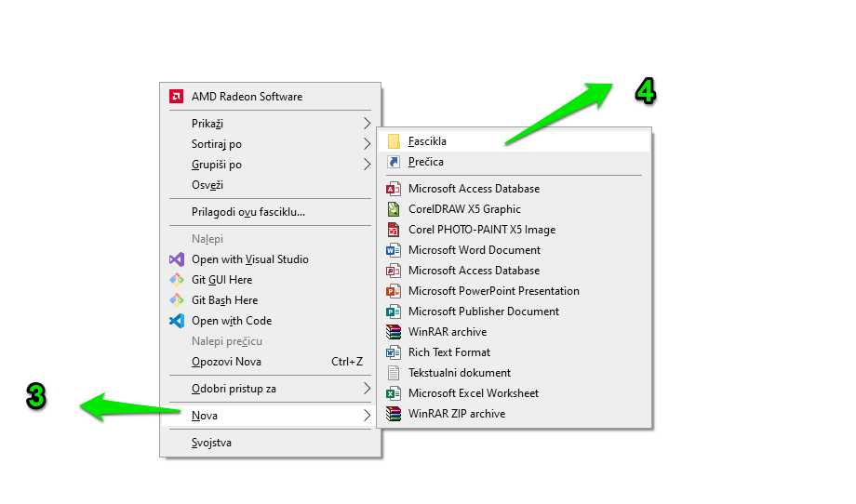The height and width of the screenshot is (504, 856).
Task: Expand the Sortiraj po submenu arrow
Action: [x=367, y=144]
